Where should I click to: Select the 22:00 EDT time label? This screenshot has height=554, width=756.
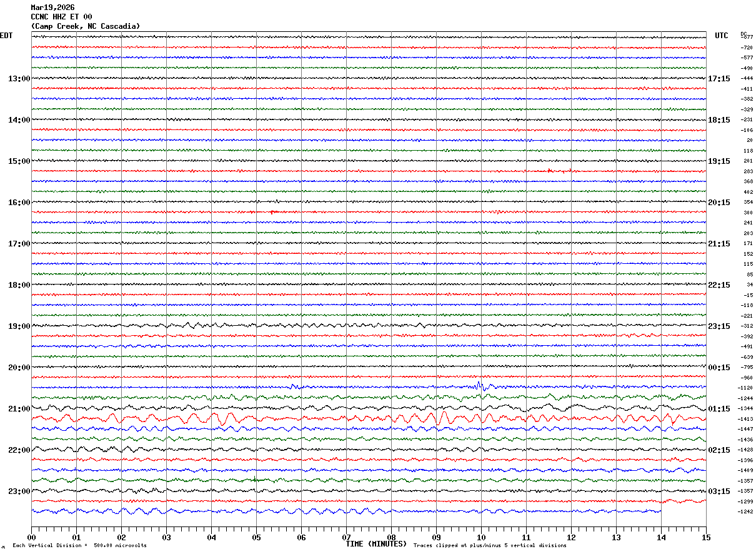click(19, 450)
